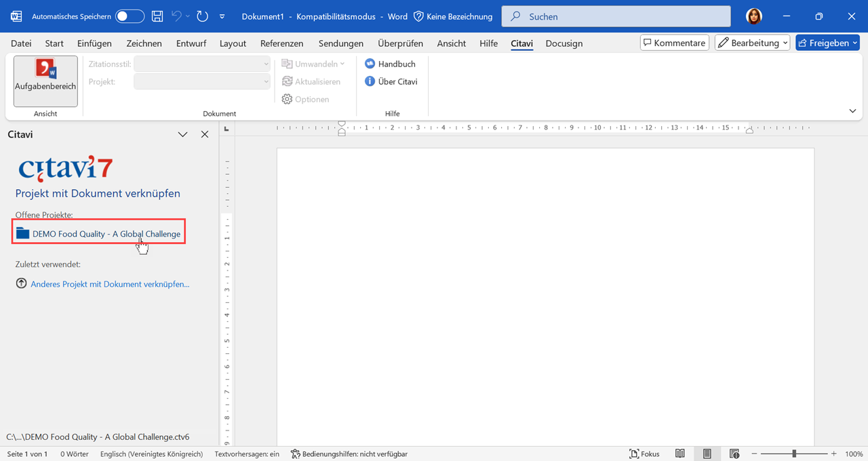Screen dimensions: 868x461
Task: Open the Citavi Handbuch
Action: point(390,64)
